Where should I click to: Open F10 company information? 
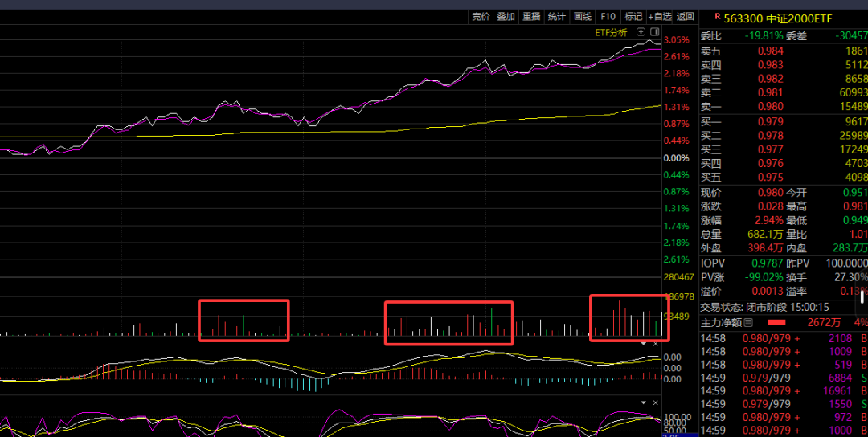coord(608,17)
